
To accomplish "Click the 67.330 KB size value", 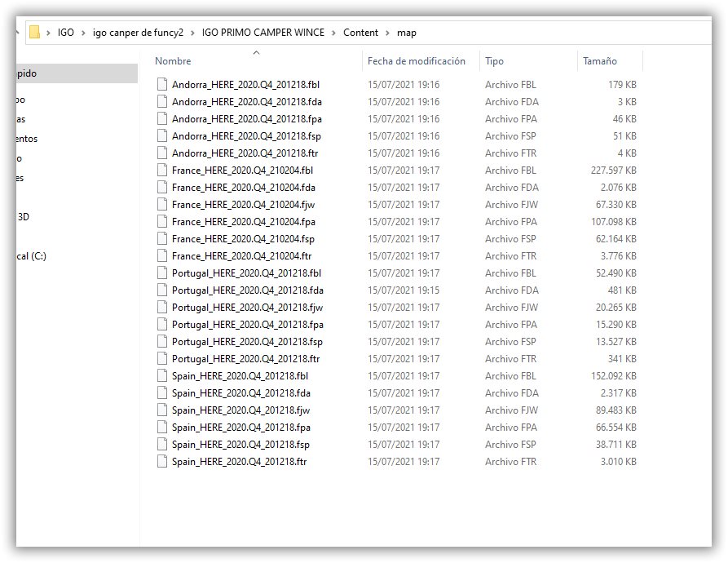I will tap(616, 204).
